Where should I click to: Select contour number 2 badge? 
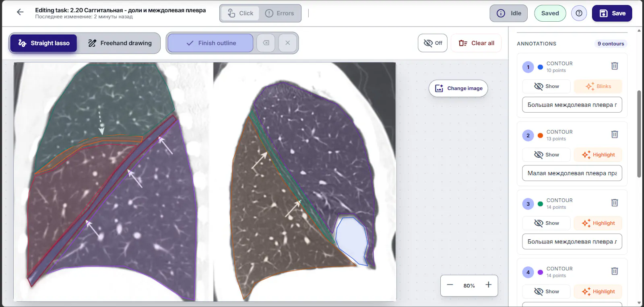(x=528, y=136)
